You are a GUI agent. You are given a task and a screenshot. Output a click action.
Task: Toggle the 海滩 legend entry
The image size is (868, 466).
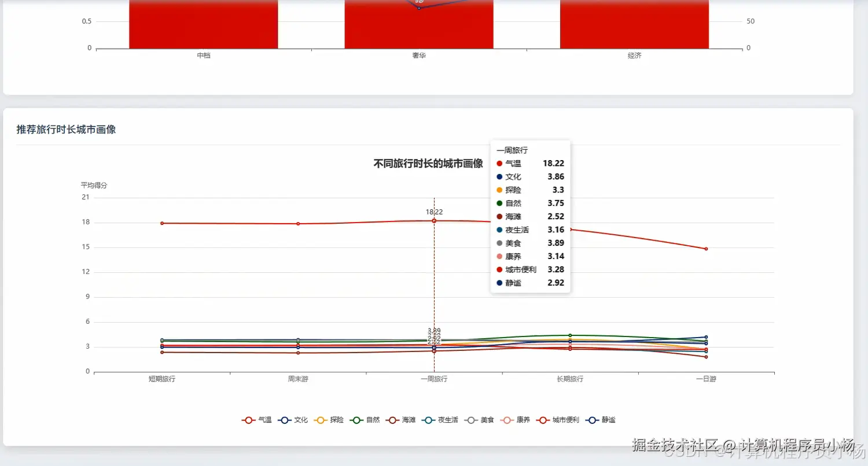[x=401, y=420]
